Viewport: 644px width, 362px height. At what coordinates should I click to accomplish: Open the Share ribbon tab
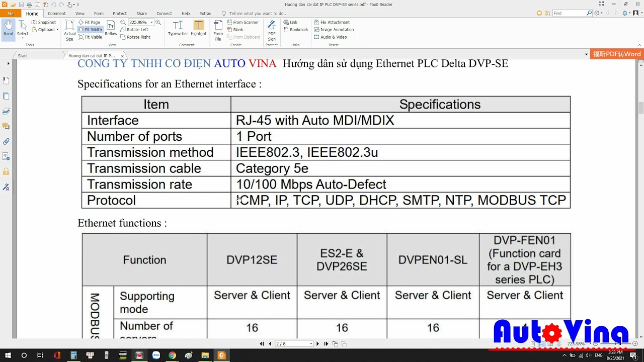tap(142, 14)
